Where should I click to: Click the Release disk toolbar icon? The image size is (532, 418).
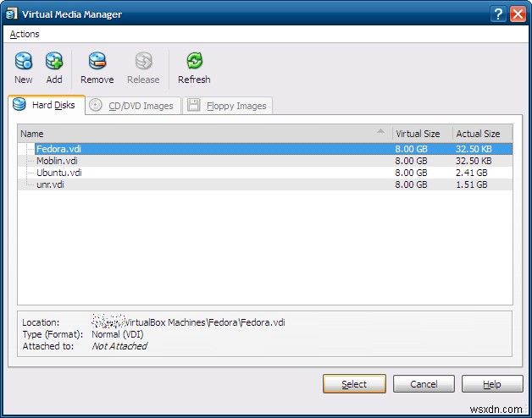[x=143, y=68]
